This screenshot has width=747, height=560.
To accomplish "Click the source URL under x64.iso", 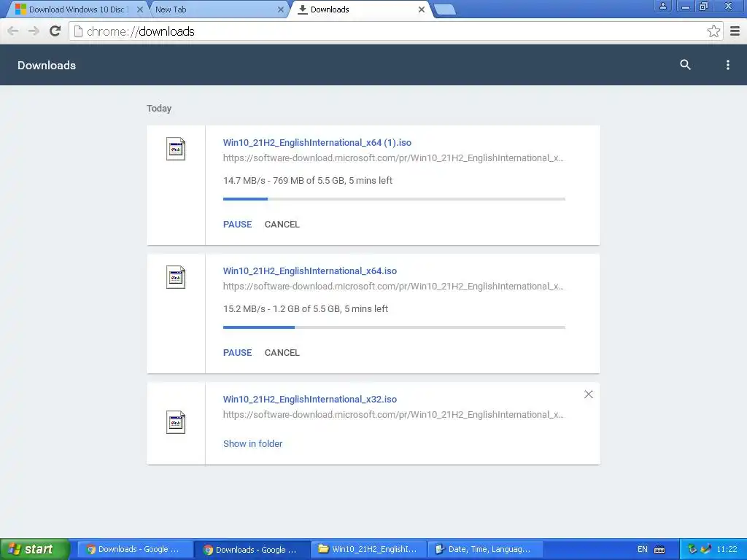I will coord(393,287).
